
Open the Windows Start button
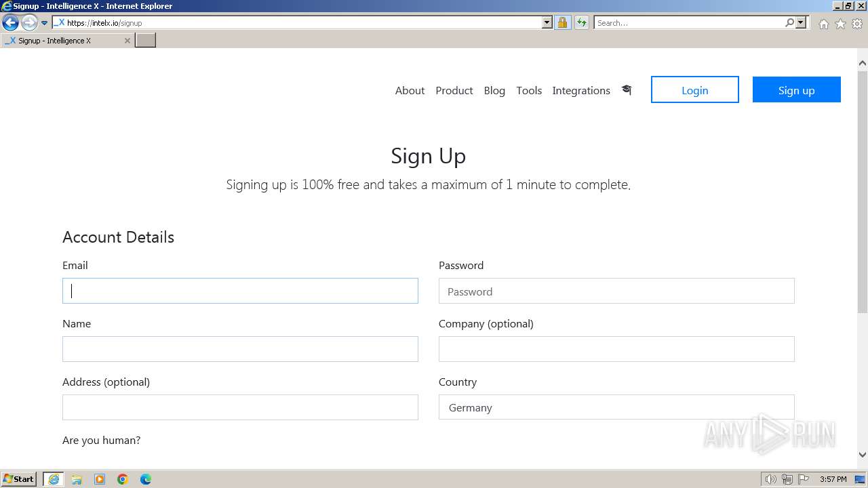pyautogui.click(x=19, y=479)
